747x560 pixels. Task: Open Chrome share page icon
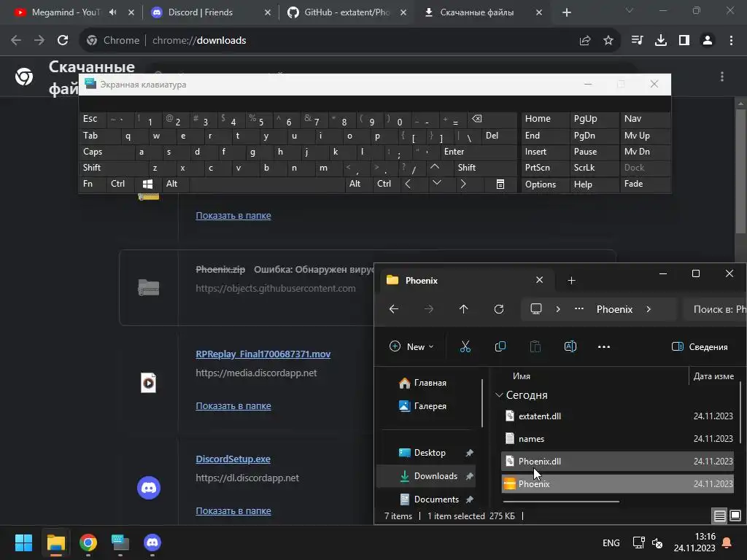click(x=585, y=41)
